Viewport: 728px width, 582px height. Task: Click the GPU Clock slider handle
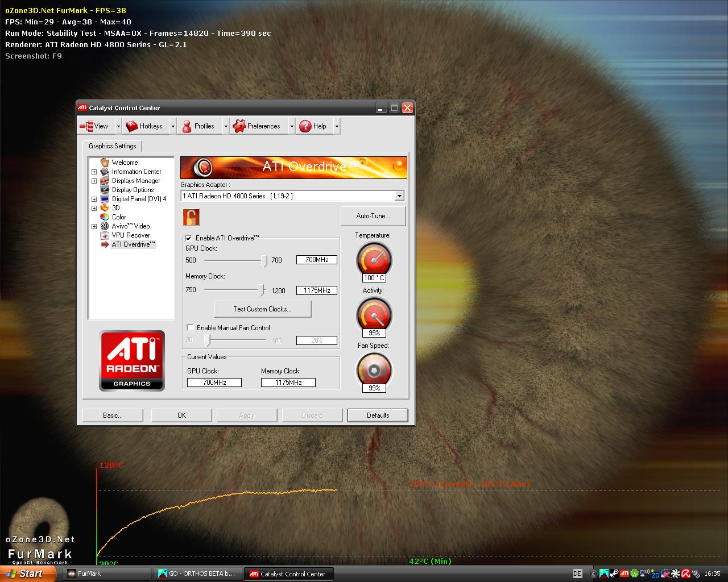click(x=264, y=260)
